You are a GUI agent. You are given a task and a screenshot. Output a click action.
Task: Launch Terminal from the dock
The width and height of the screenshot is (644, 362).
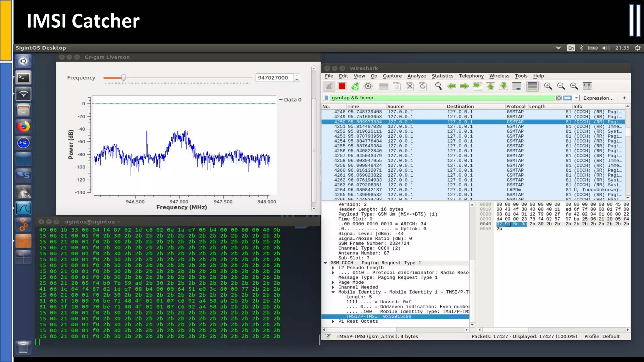click(x=24, y=77)
